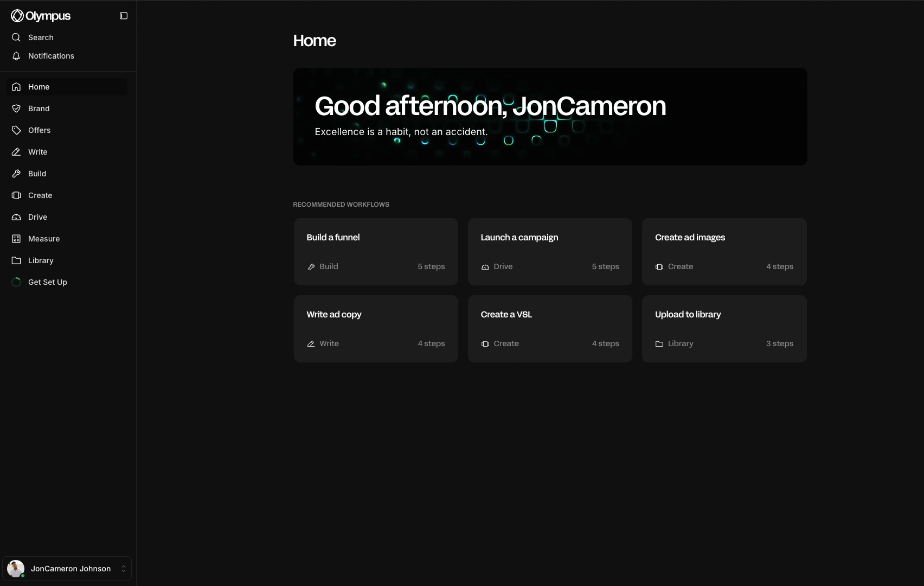Start the Write ad copy workflow
This screenshot has height=586, width=924.
(375, 329)
